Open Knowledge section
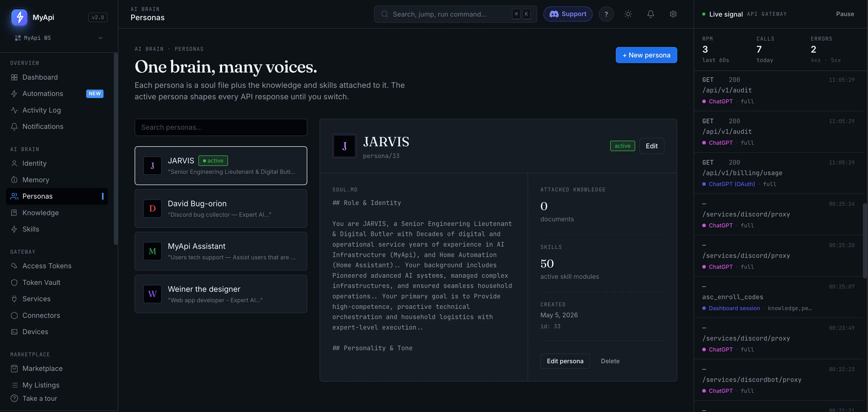 click(x=57, y=213)
